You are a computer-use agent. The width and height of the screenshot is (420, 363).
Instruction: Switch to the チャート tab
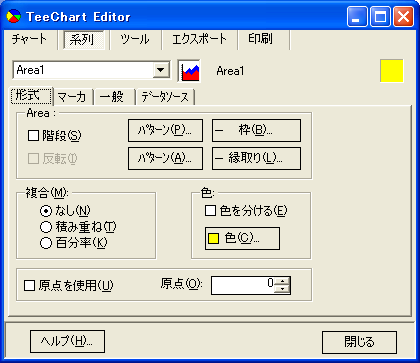coord(29,40)
